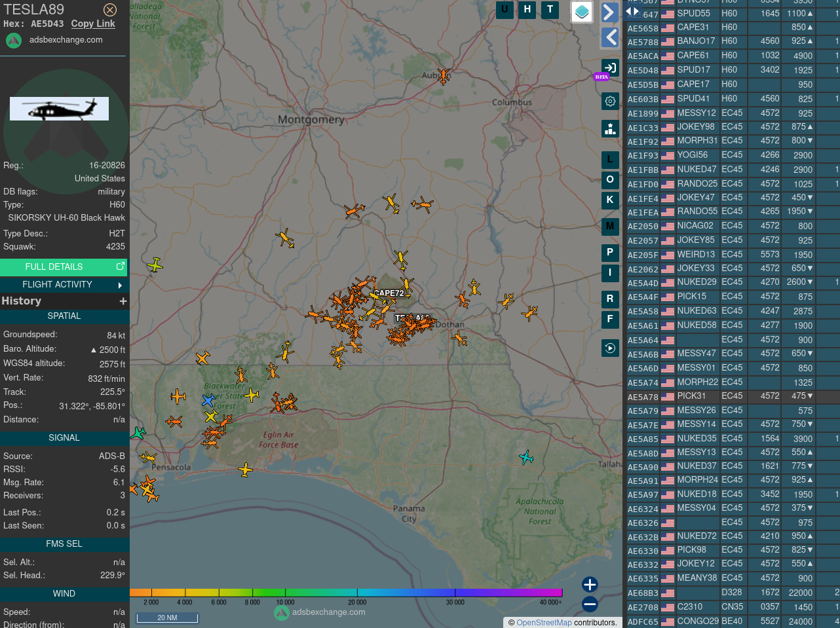The width and height of the screenshot is (840, 628).
Task: Select the CAPE31 row in aircraft table
Action: click(x=733, y=28)
